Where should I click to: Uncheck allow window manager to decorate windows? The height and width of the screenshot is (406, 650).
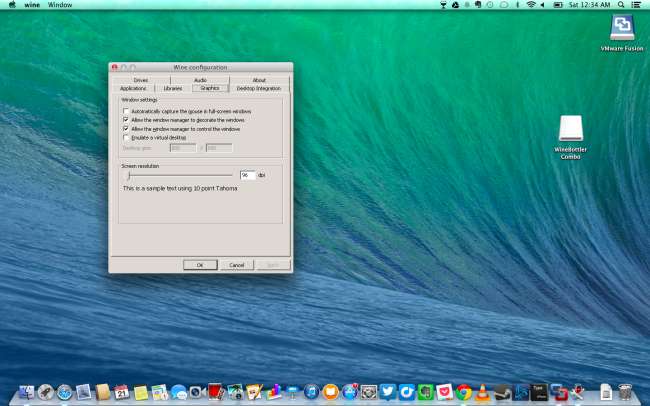click(126, 120)
